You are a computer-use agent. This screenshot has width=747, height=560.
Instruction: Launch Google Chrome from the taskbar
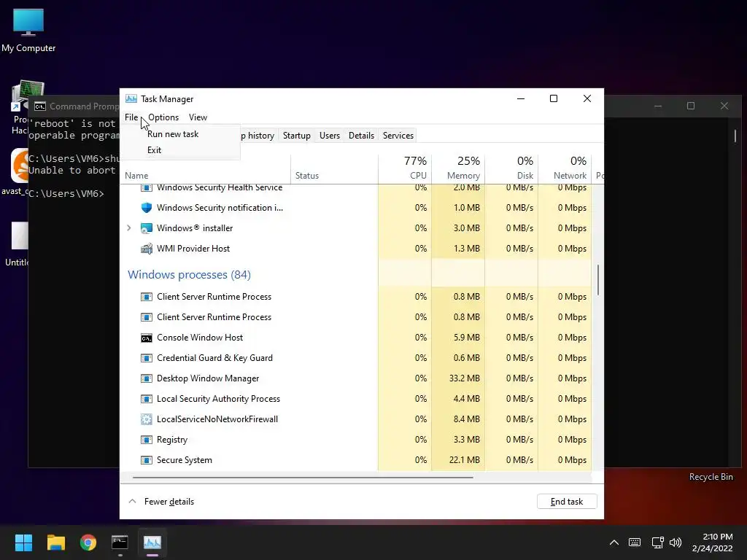coord(88,542)
